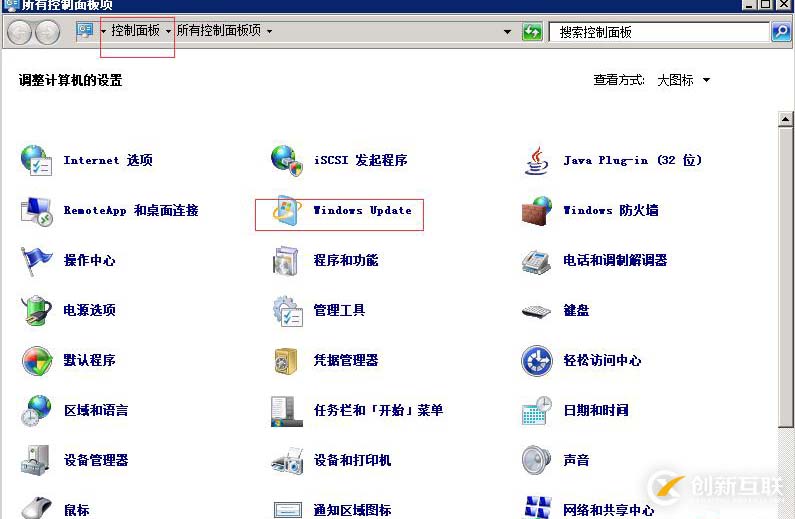Screen dimensions: 795x519
Task: Open the 操作中心 flag icon
Action: pyautogui.click(x=36, y=261)
